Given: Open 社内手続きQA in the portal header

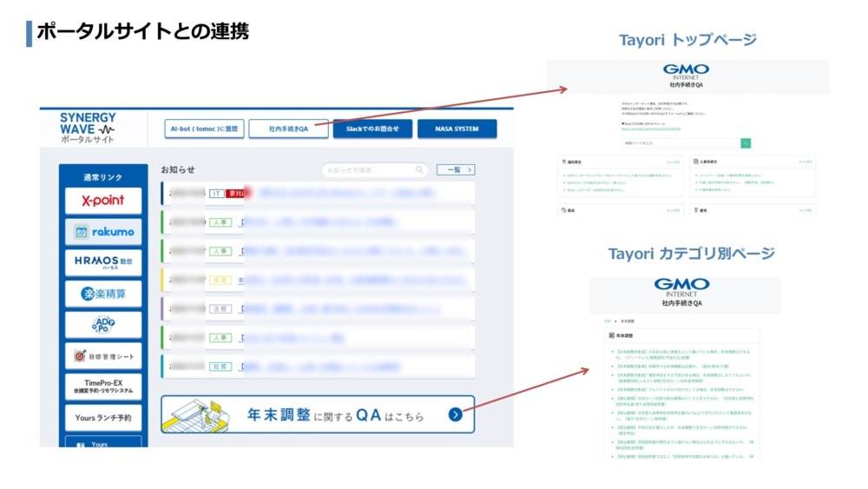Looking at the screenshot, I should [288, 129].
